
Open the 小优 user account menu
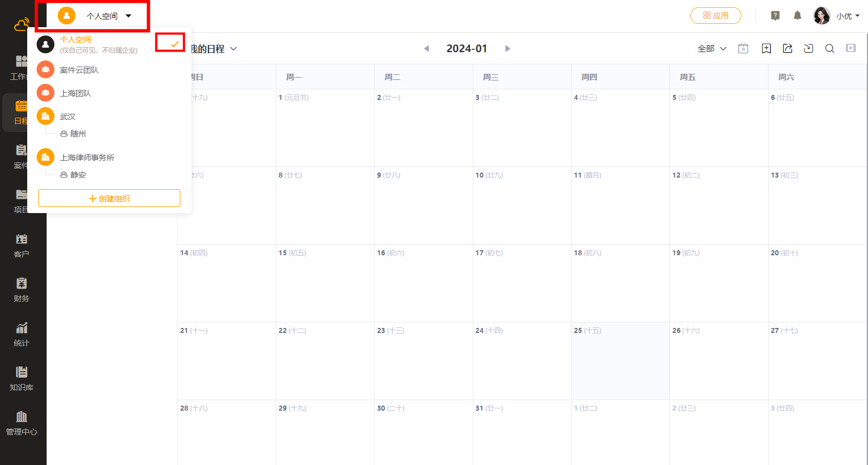tap(837, 16)
